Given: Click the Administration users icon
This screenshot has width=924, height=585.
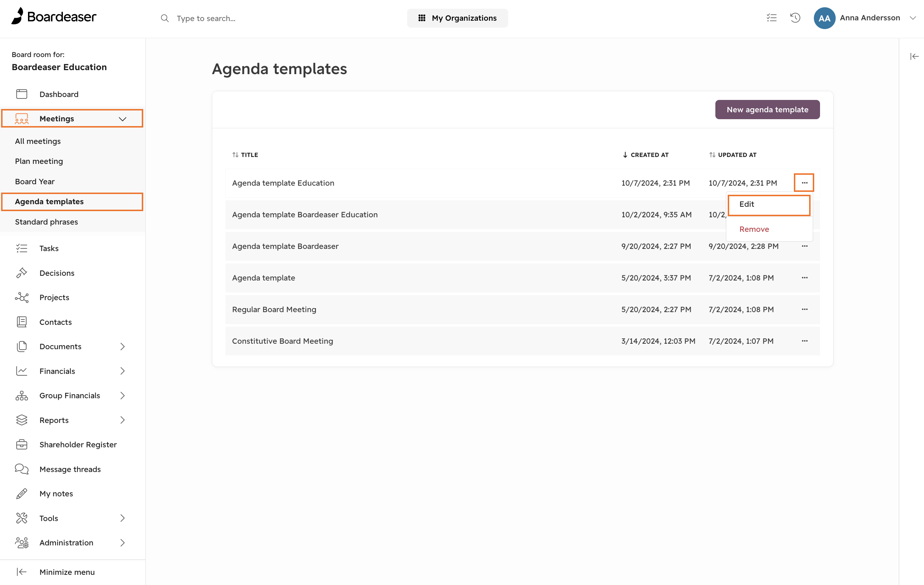Looking at the screenshot, I should tap(21, 542).
